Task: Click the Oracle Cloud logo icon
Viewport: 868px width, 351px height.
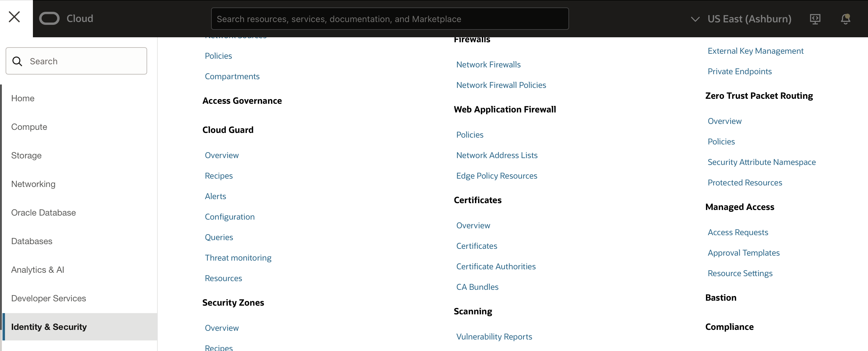Action: [49, 19]
